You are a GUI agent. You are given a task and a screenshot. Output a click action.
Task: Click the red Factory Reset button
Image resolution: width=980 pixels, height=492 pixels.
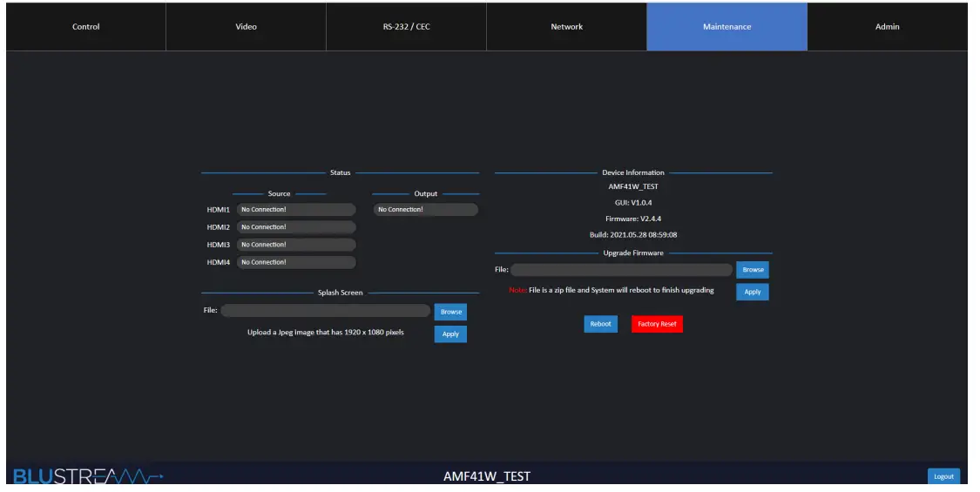coord(657,324)
